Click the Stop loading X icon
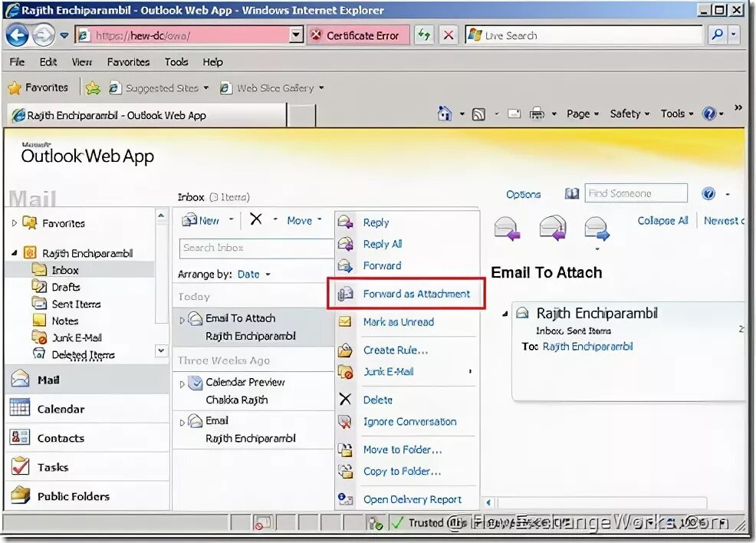The width and height of the screenshot is (756, 543). pos(448,35)
